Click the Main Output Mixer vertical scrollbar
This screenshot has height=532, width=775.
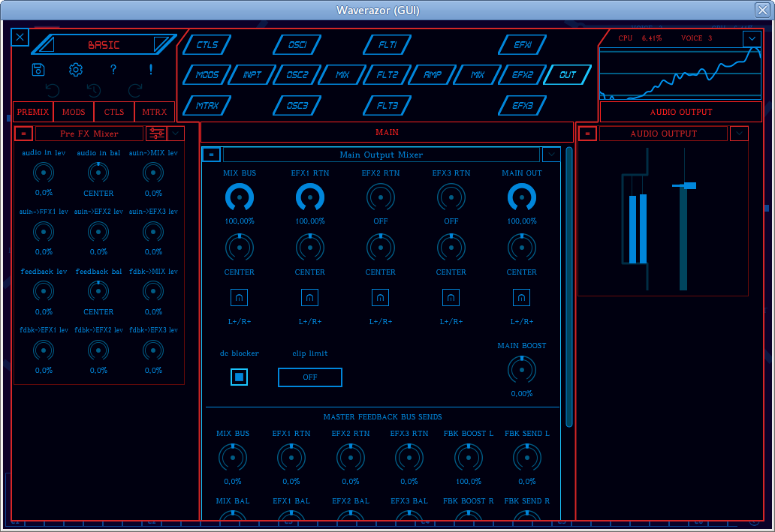coord(569,287)
